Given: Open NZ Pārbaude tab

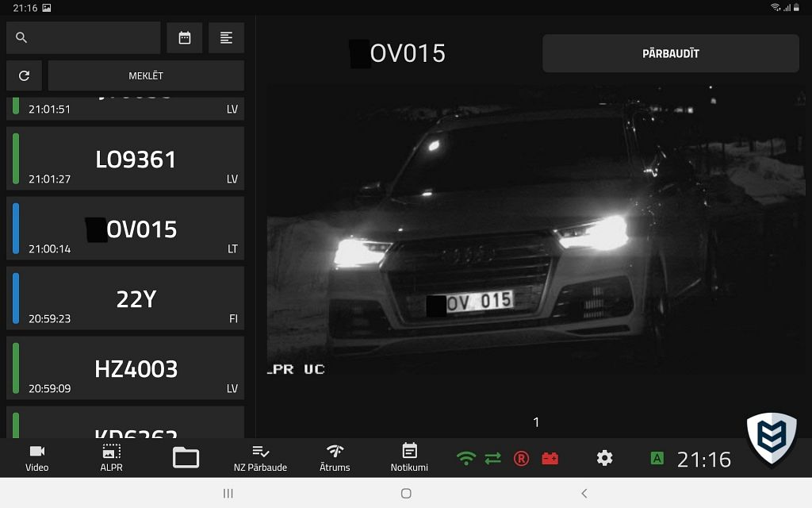Looking at the screenshot, I should coord(260,458).
